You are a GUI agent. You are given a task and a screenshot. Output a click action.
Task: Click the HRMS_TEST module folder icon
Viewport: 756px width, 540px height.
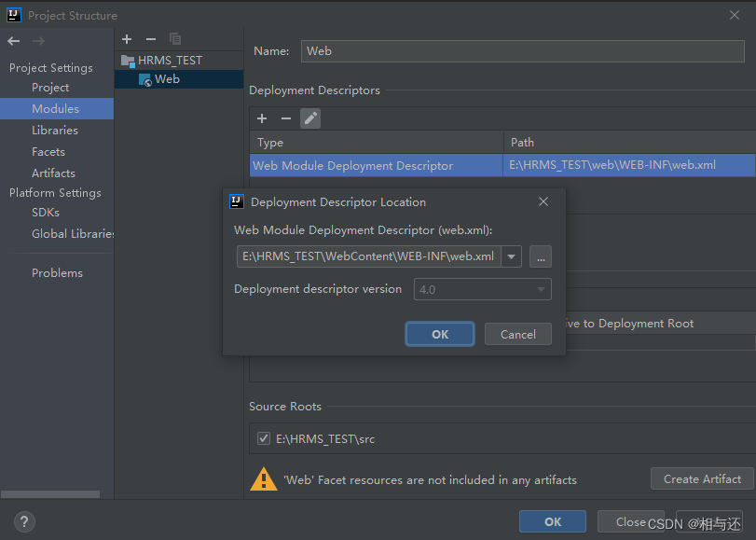(x=128, y=61)
